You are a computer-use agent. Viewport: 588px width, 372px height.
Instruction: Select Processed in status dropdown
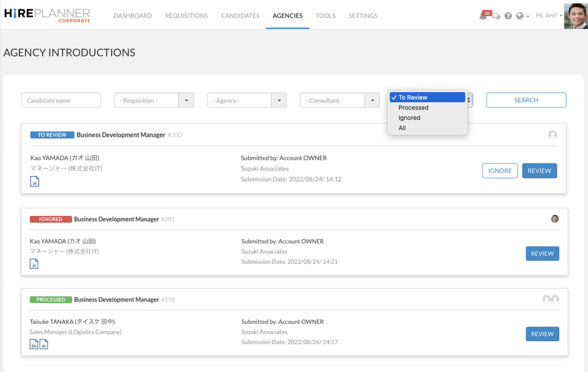(413, 108)
